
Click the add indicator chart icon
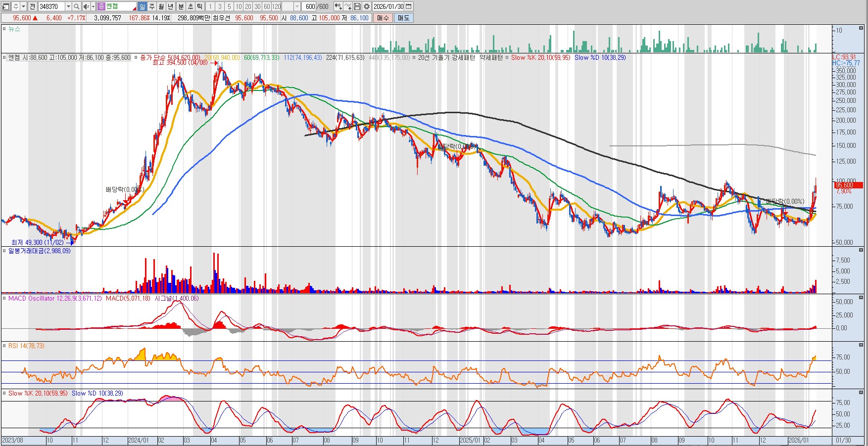click(x=338, y=6)
